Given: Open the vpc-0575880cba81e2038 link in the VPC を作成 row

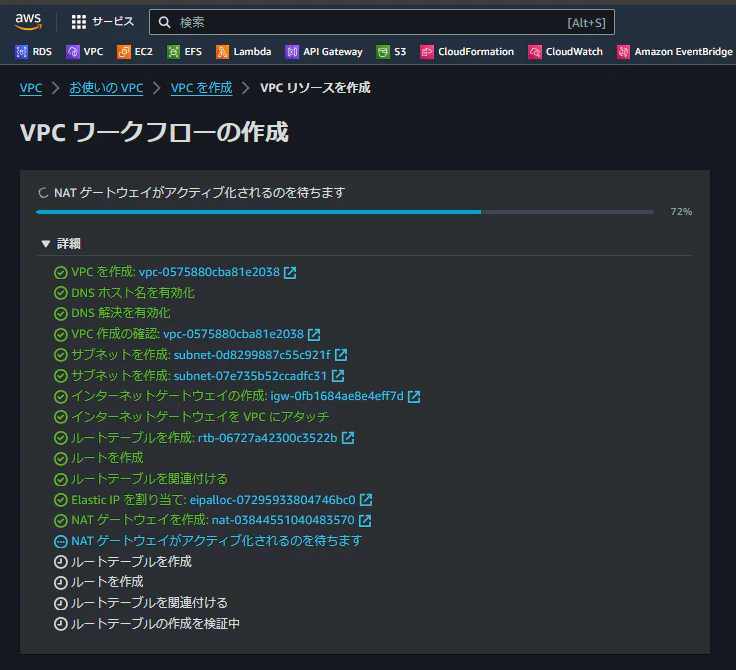Looking at the screenshot, I should (x=209, y=272).
